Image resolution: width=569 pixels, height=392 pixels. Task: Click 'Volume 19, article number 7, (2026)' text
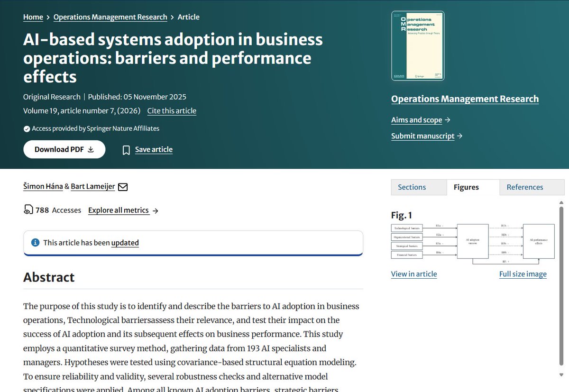tap(82, 111)
